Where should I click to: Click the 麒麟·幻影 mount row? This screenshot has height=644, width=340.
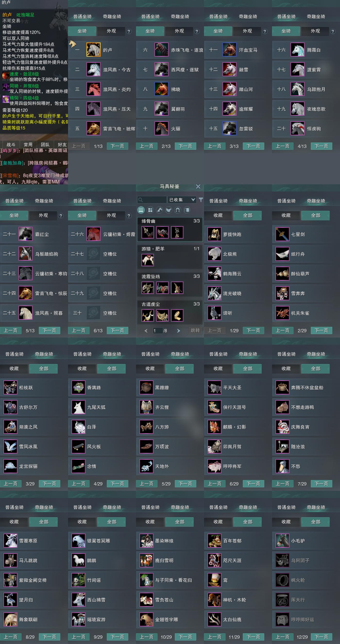point(238,427)
